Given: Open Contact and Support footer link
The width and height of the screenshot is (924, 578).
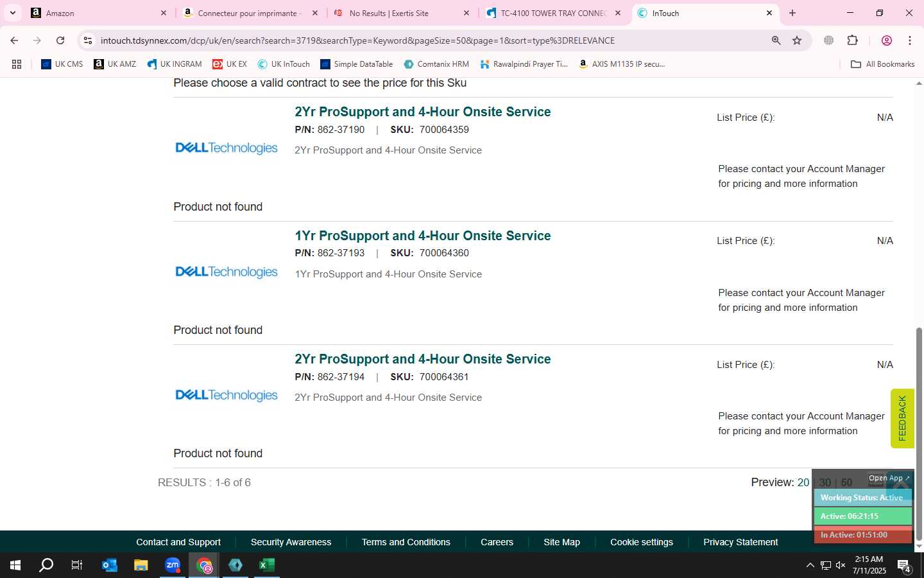Looking at the screenshot, I should pyautogui.click(x=178, y=542).
